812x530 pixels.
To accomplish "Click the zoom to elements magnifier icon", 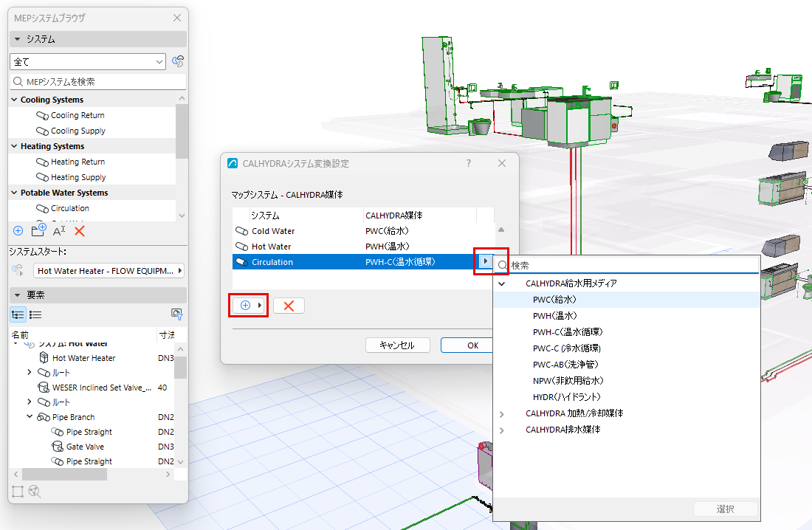I will point(35,491).
